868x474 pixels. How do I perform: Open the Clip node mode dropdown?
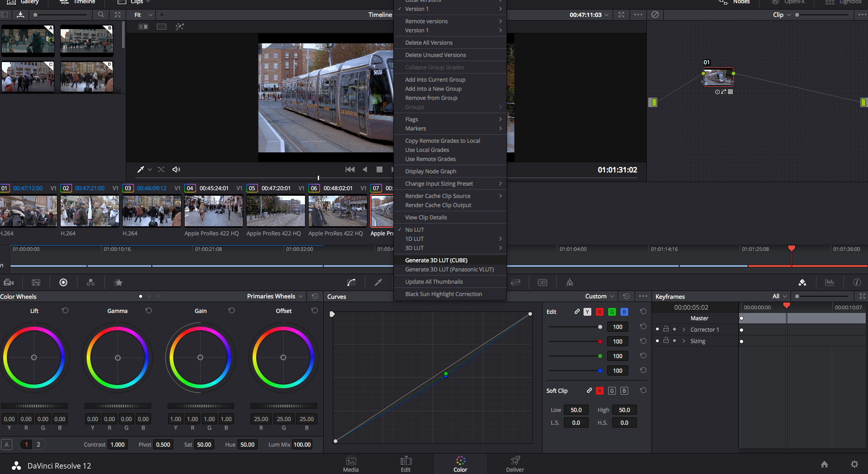click(x=782, y=15)
